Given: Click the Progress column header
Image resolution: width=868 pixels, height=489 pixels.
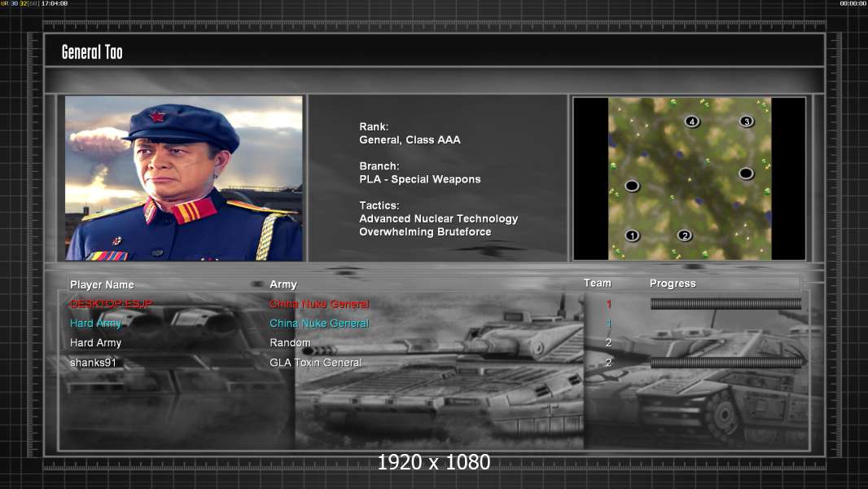Looking at the screenshot, I should (673, 284).
